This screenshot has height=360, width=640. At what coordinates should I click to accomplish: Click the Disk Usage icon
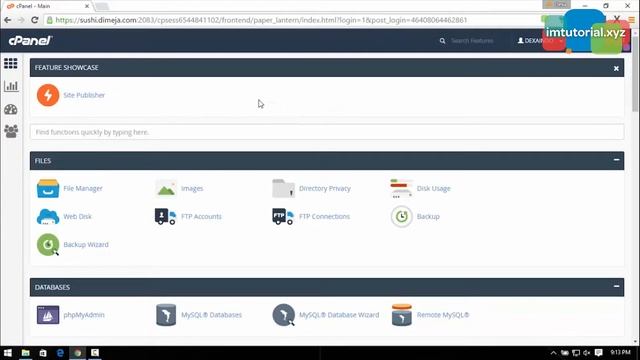tap(401, 189)
